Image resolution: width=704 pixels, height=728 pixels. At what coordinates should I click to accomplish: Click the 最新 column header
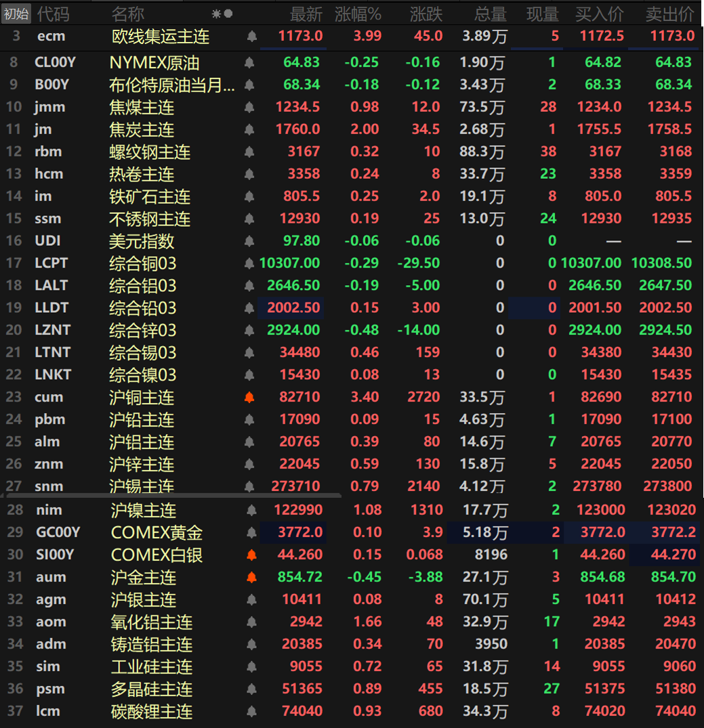(x=306, y=14)
